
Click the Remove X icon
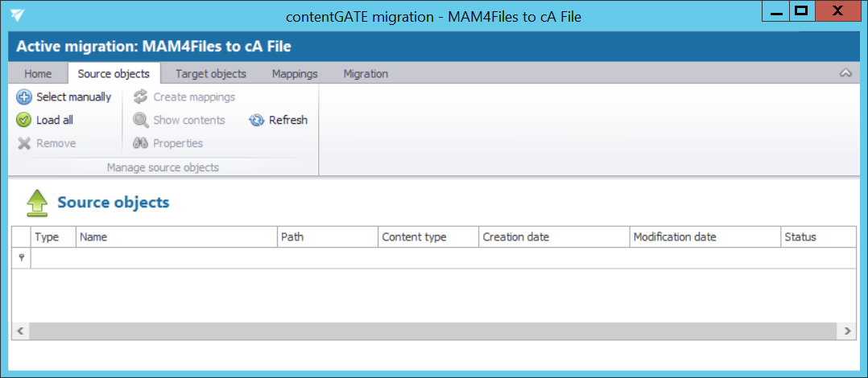(x=24, y=143)
